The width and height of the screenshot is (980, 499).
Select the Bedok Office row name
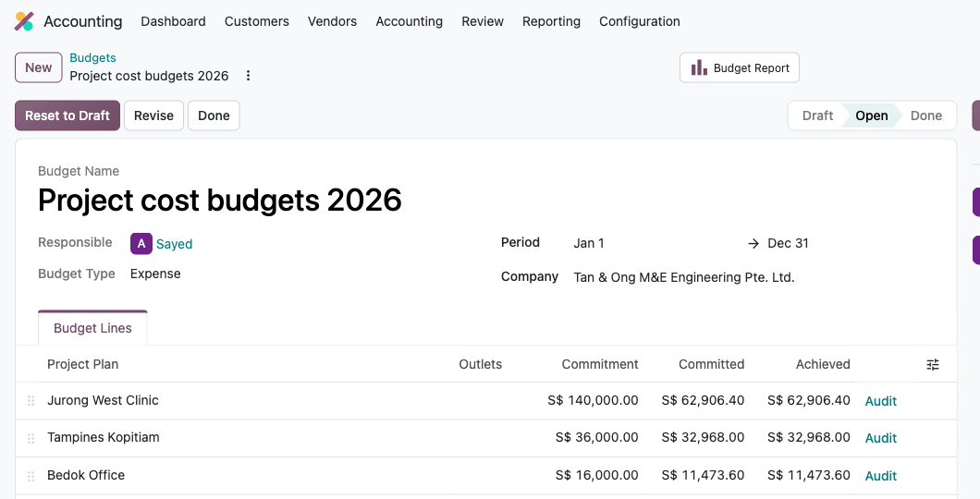86,475
